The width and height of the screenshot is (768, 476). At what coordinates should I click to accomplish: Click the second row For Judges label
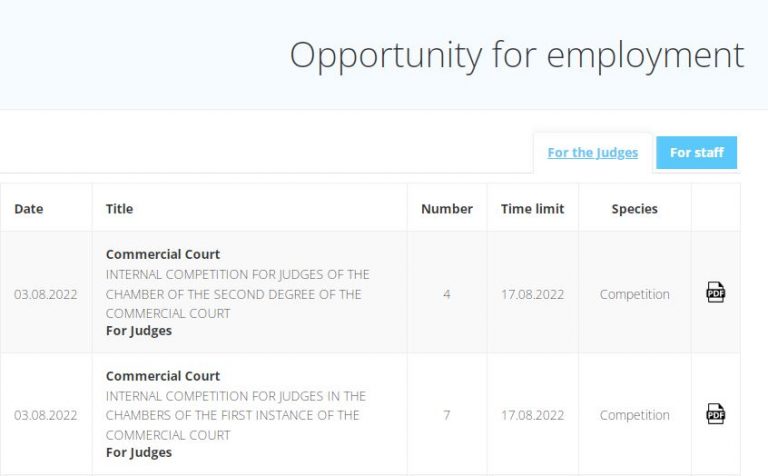(x=139, y=452)
